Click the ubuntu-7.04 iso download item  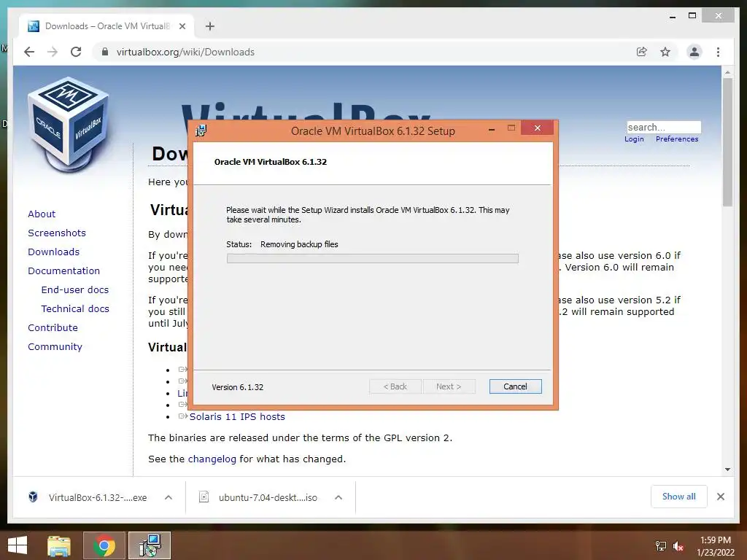tap(258, 497)
